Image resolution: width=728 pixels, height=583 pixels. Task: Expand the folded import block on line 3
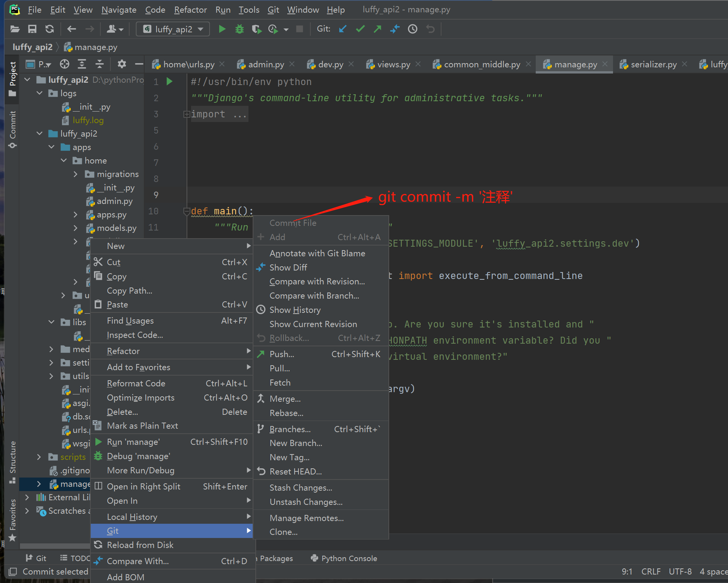[x=187, y=114]
